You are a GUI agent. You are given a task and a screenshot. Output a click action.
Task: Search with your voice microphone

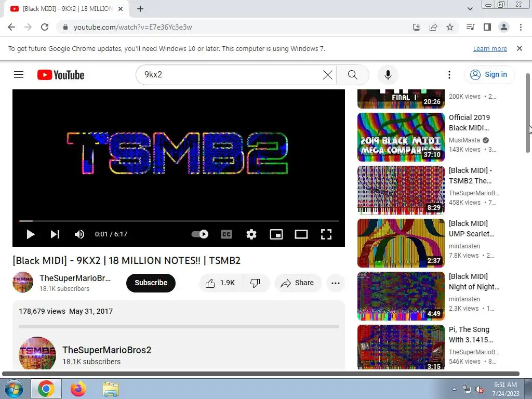tap(388, 75)
